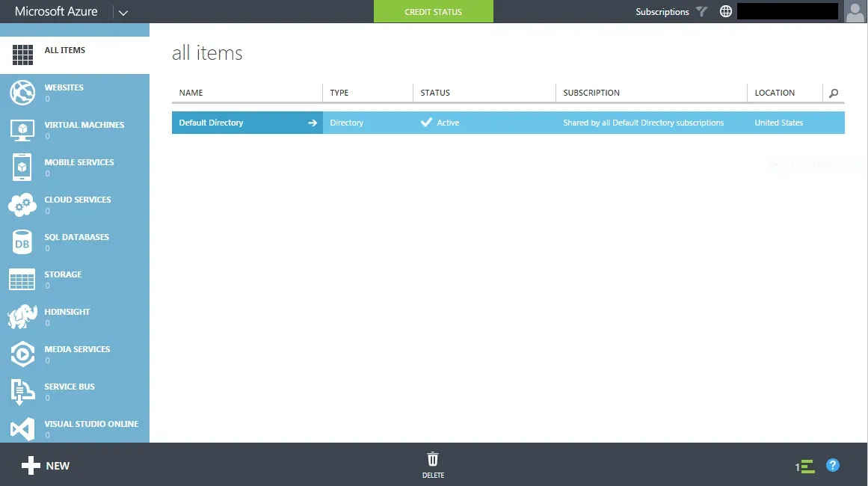This screenshot has width=868, height=486.
Task: Toggle the Subscriptions filter funnel
Action: tap(701, 11)
